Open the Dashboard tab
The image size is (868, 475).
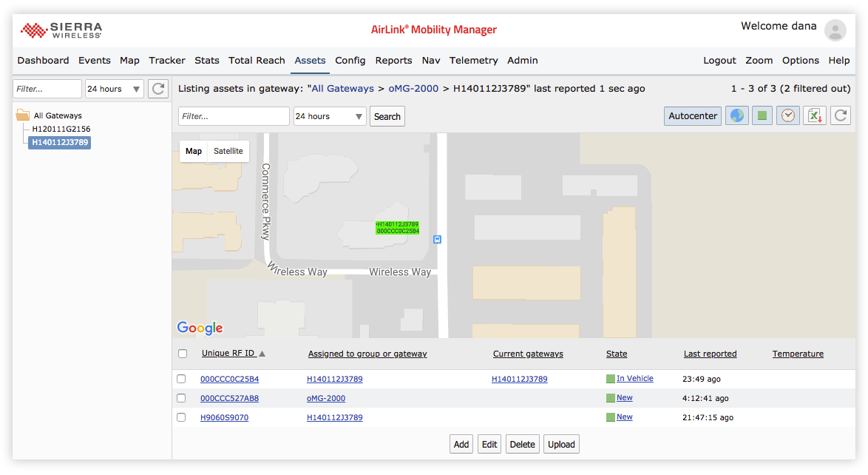[43, 61]
